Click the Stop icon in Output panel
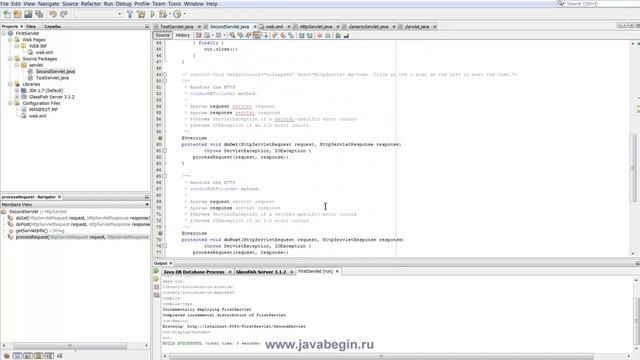The width and height of the screenshot is (640, 360). click(156, 287)
